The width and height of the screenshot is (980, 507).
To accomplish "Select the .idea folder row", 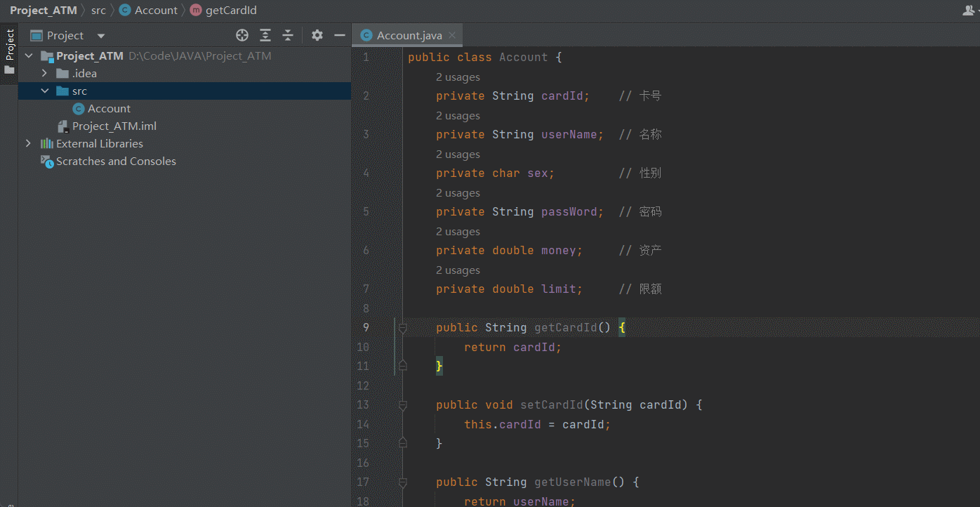I will pyautogui.click(x=185, y=73).
